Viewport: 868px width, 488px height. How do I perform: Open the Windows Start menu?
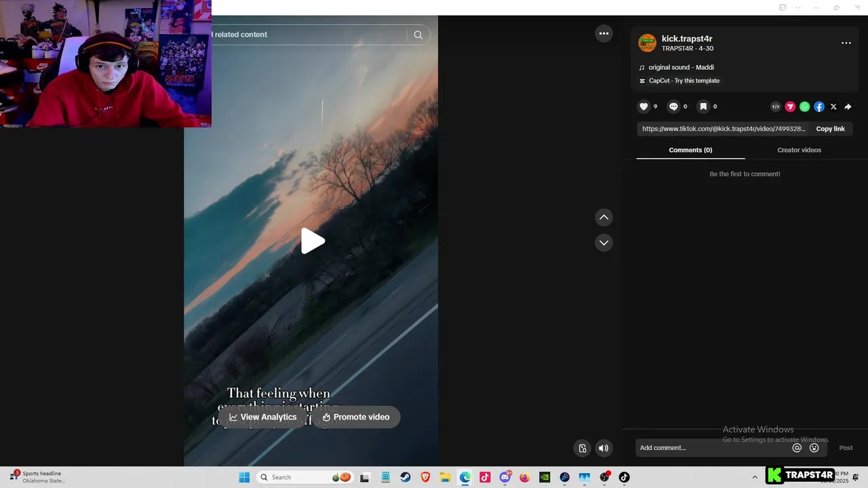point(244,477)
